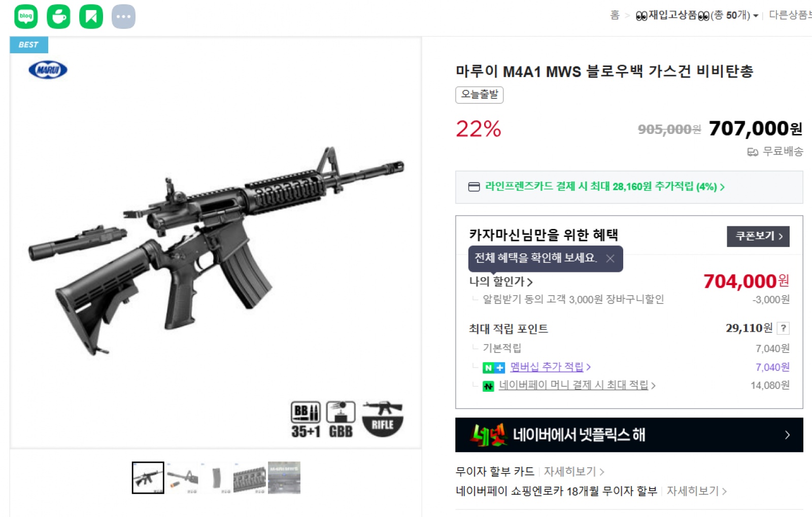812x517 pixels.
Task: Click the question mark help icon by 29,110원
Action: (x=784, y=328)
